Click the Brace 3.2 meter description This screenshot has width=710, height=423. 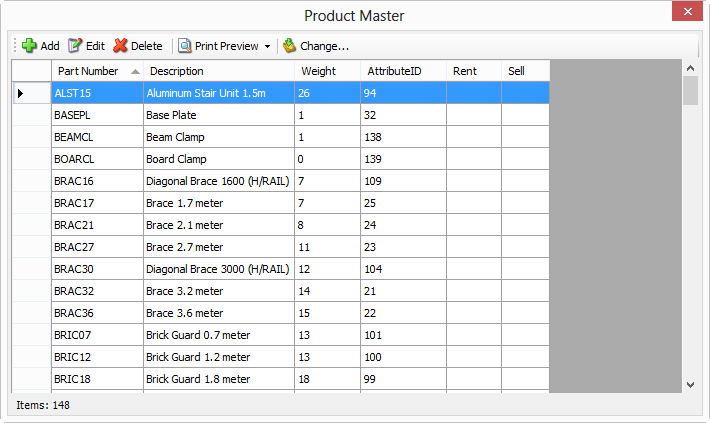(x=219, y=291)
